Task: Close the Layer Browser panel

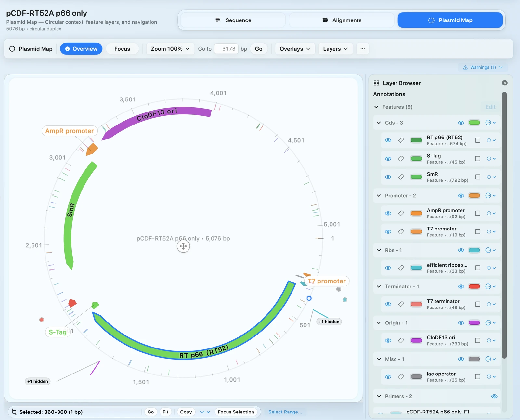Action: pos(505,83)
